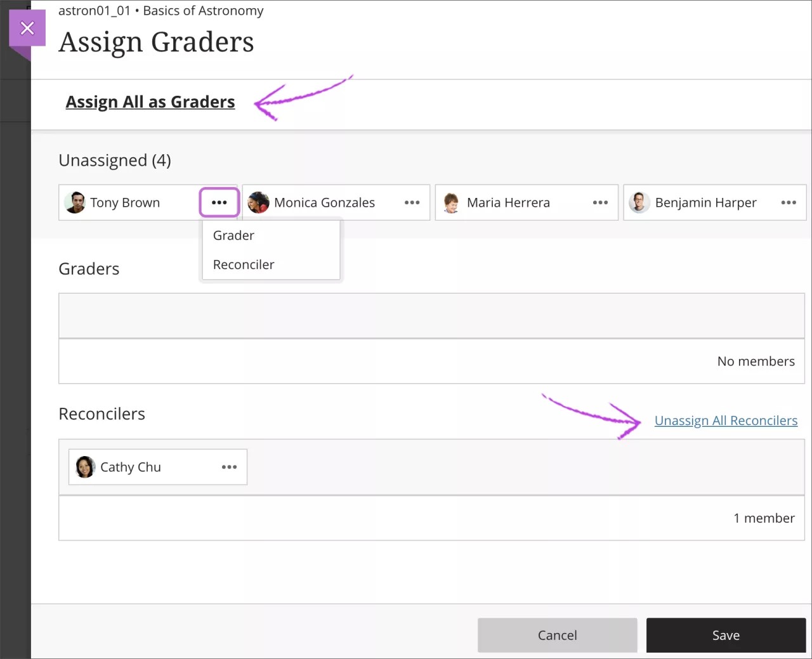Open Tony Brown's options menu
The image size is (812, 659).
coord(219,202)
